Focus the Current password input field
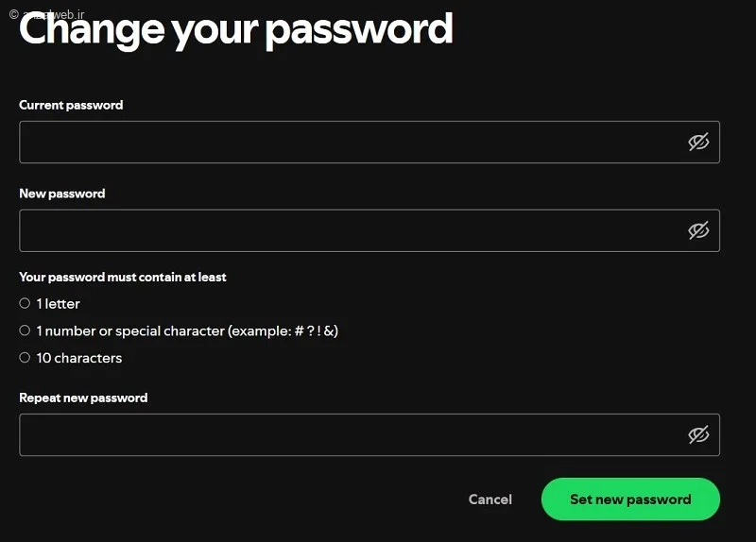Viewport: 756px width, 542px height. point(350,142)
